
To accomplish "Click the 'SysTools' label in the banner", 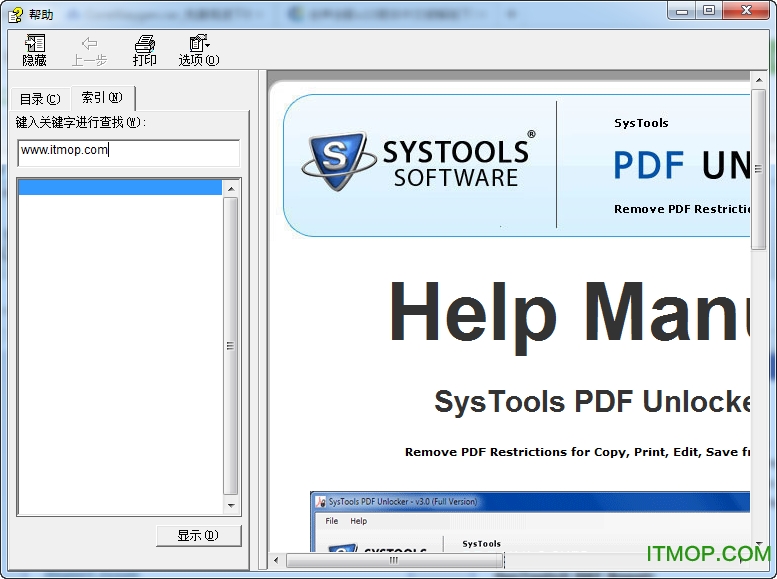I will (641, 123).
